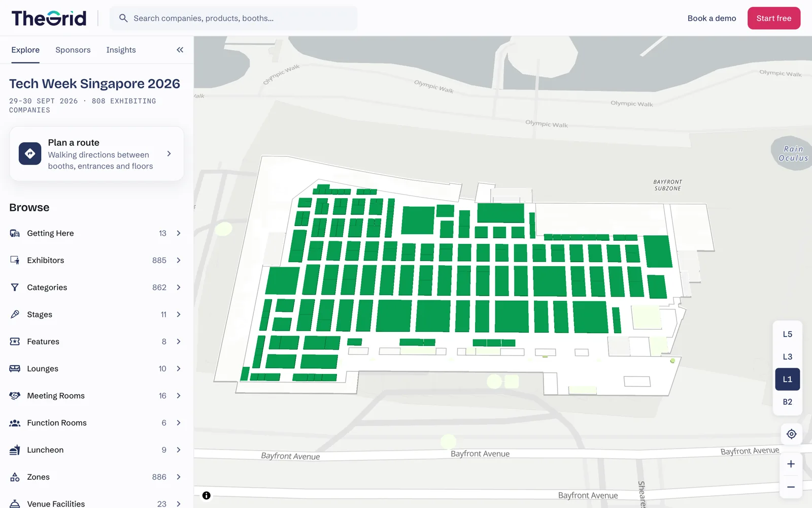812x508 pixels.
Task: Focus the search companies input field
Action: 233,18
